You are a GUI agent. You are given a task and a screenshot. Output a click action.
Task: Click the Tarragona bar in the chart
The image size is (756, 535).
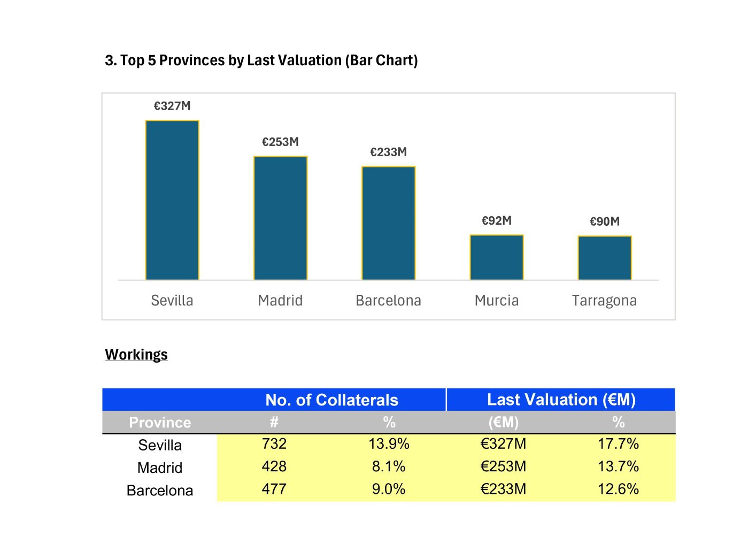tap(604, 258)
